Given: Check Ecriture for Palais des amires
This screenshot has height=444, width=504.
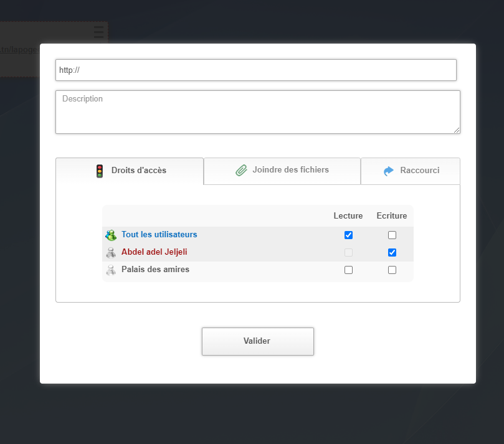Looking at the screenshot, I should tap(392, 270).
